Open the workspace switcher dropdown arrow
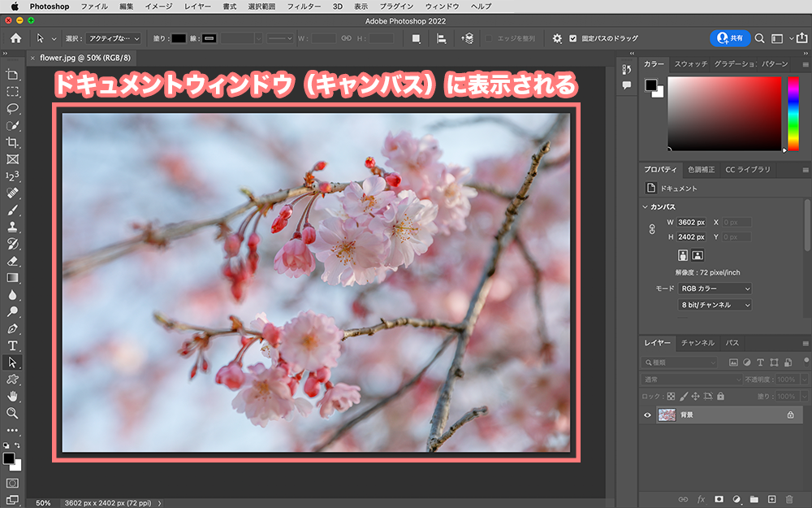 [791, 38]
